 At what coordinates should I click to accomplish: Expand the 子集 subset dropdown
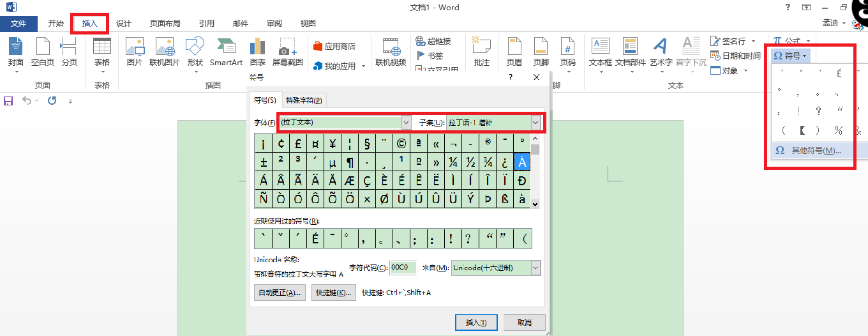[x=535, y=122]
